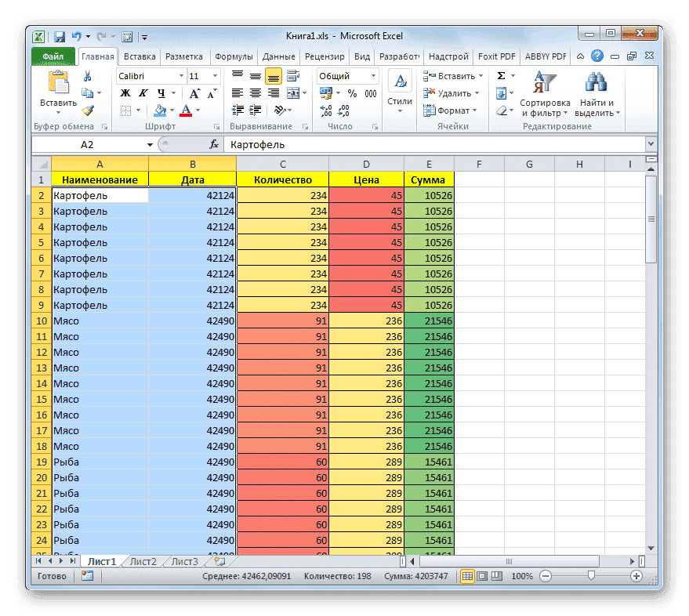689x616 pixels.
Task: Increase font size with the A^ icon
Action: (x=194, y=91)
